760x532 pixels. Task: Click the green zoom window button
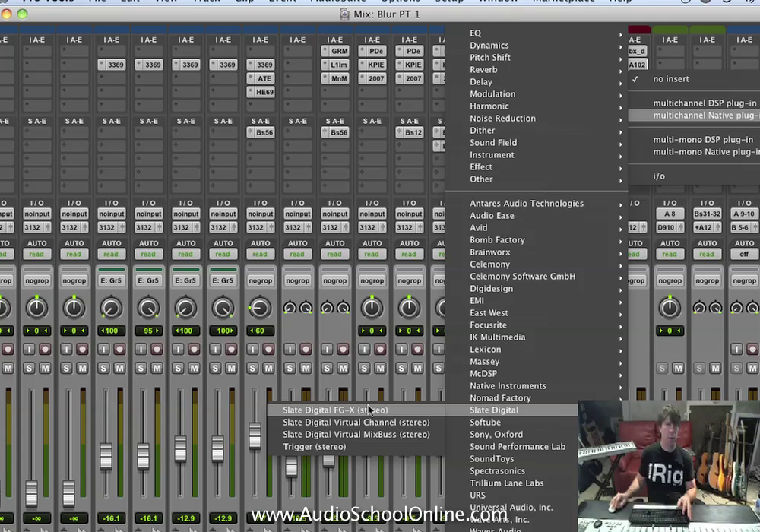[22, 14]
